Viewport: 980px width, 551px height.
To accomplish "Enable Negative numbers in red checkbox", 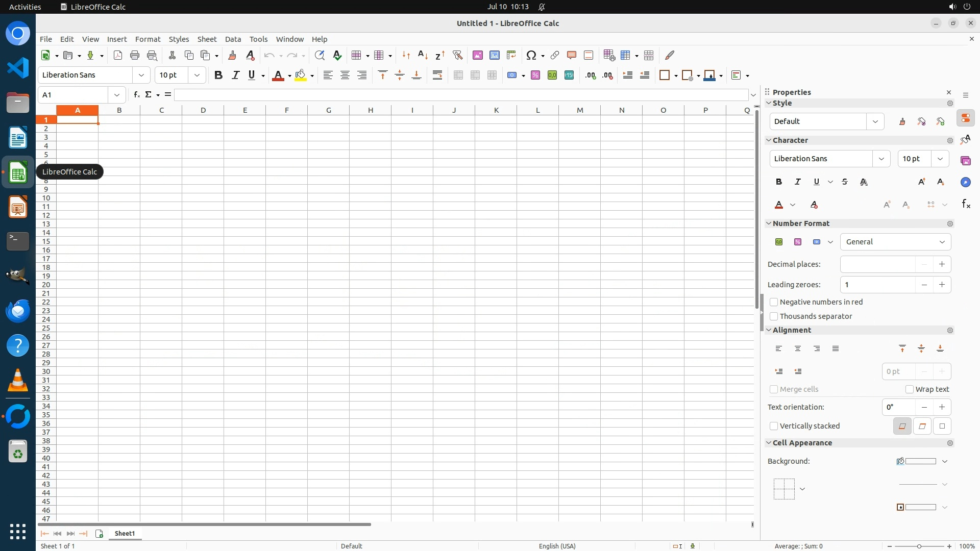I will pos(774,302).
